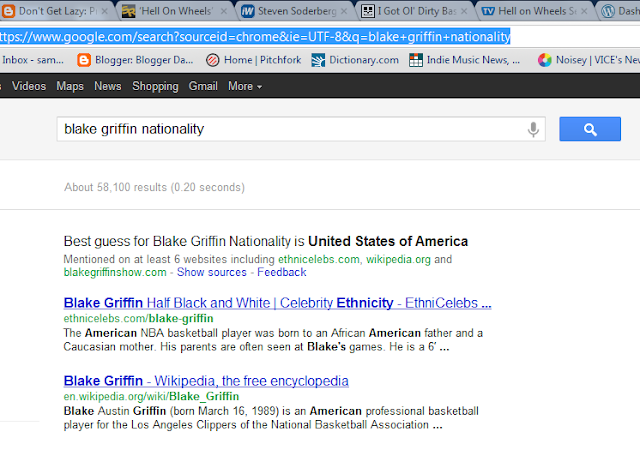The width and height of the screenshot is (640, 450).
Task: Click the WordPress favicon on Dash tab
Action: point(608,11)
